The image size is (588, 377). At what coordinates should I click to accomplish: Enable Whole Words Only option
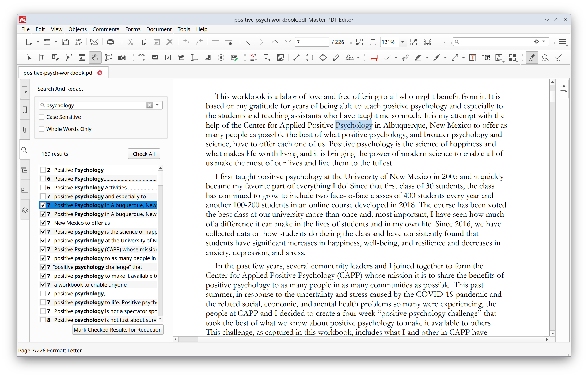click(41, 129)
